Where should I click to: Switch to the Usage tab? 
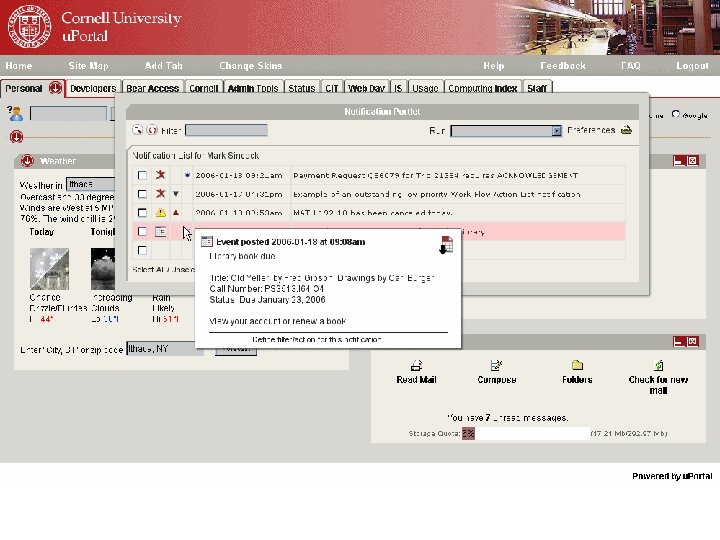[x=425, y=88]
